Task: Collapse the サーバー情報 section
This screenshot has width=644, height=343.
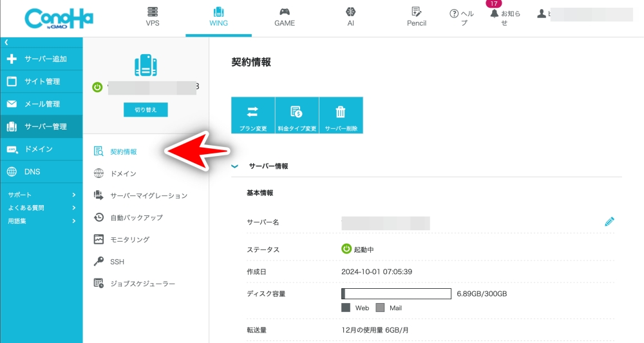Action: click(x=235, y=166)
